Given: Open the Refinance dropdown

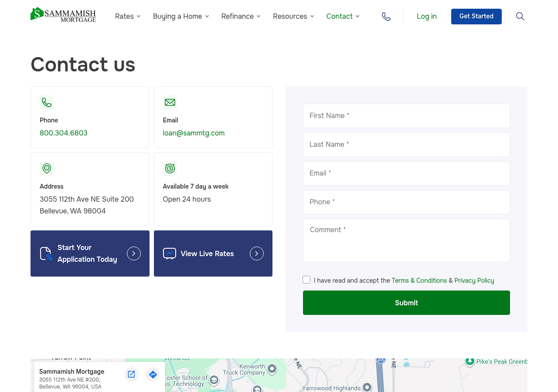Looking at the screenshot, I should (x=240, y=16).
